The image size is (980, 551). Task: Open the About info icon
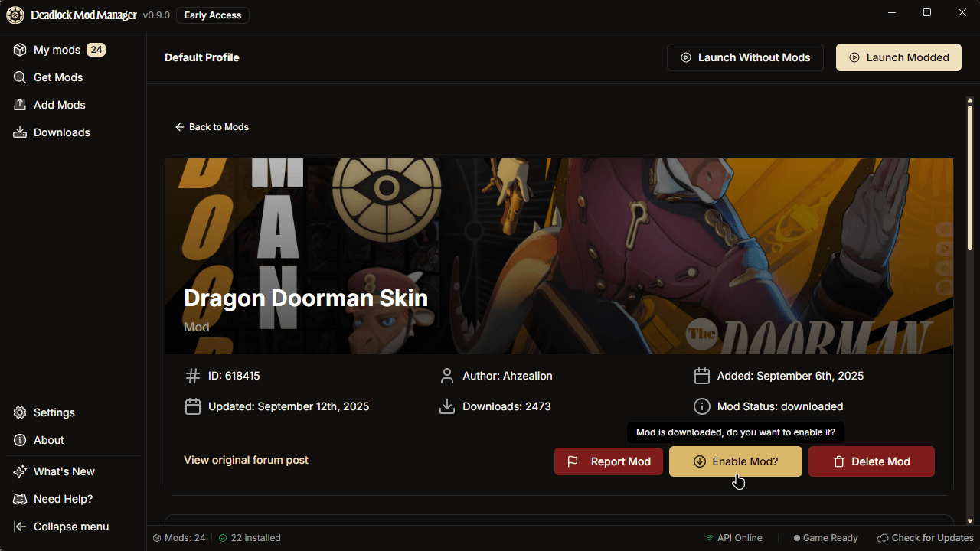(20, 440)
